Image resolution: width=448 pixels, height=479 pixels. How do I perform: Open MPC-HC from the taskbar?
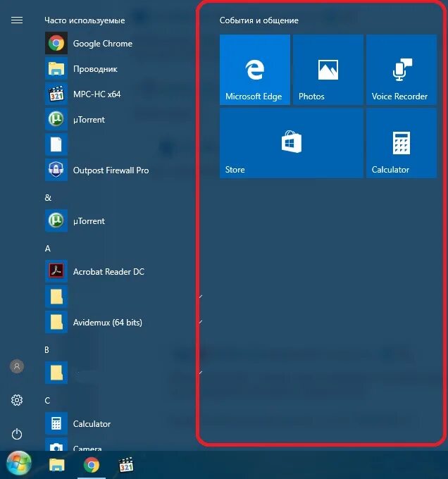126,465
